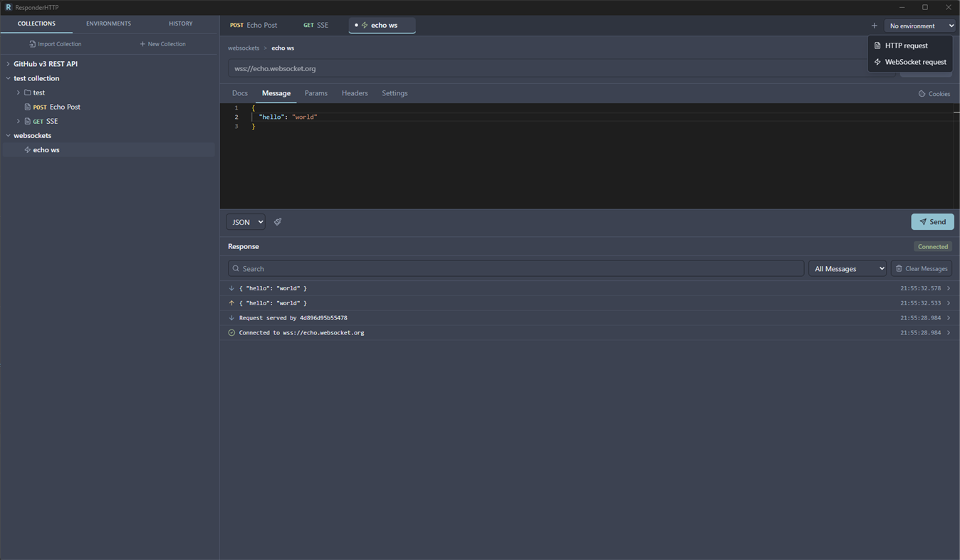Image resolution: width=960 pixels, height=560 pixels.
Task: Switch to the History sidebar tab
Action: tap(181, 23)
